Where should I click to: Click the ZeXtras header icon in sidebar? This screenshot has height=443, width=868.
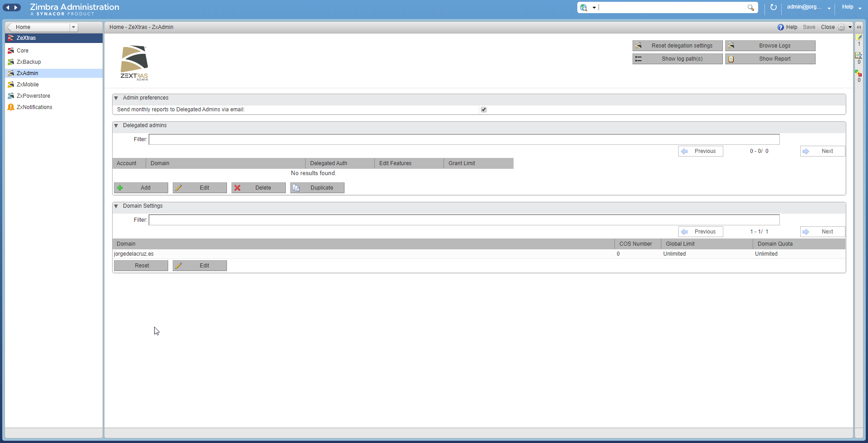click(11, 38)
